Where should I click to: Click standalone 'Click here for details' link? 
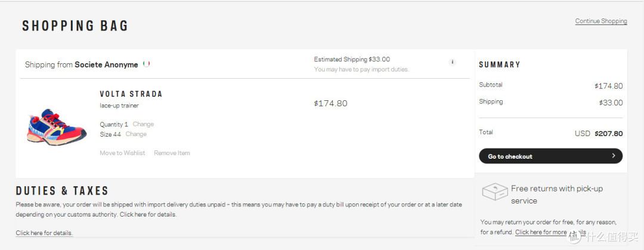pyautogui.click(x=44, y=233)
